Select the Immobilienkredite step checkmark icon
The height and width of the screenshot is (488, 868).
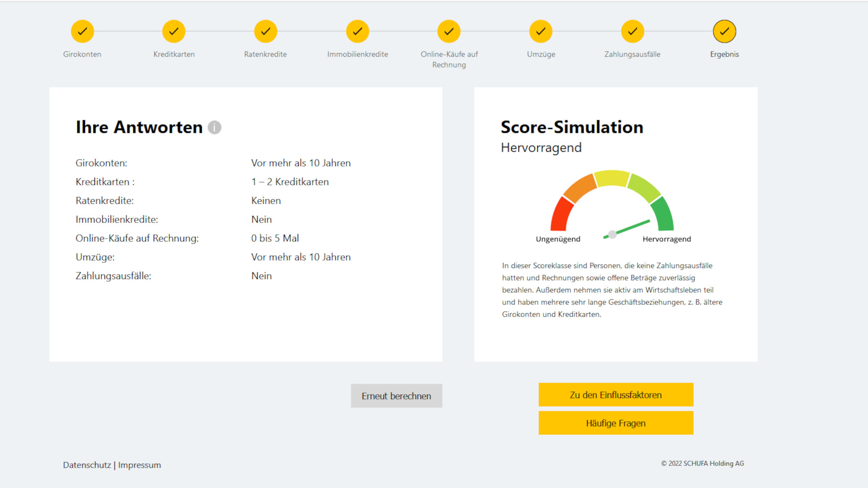click(357, 31)
